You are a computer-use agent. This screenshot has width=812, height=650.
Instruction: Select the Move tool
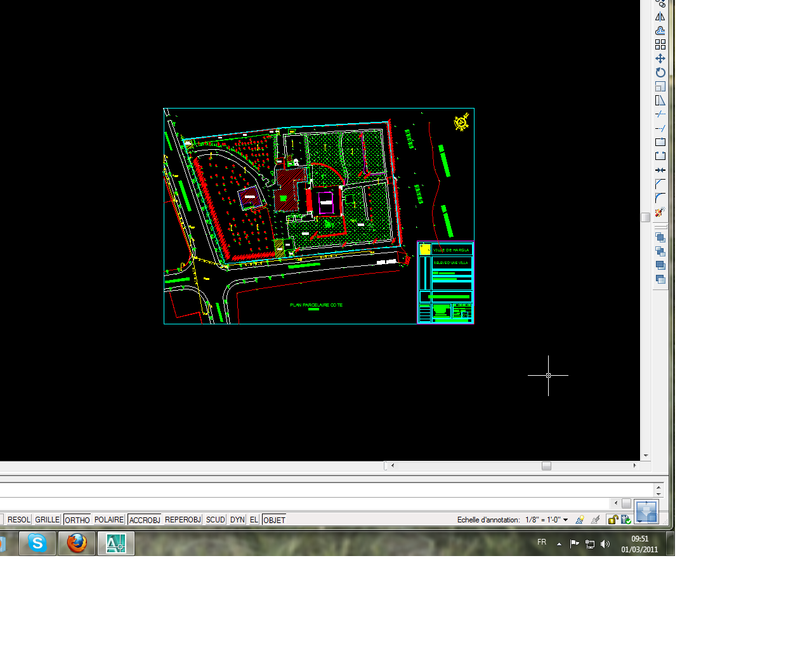coord(660,58)
